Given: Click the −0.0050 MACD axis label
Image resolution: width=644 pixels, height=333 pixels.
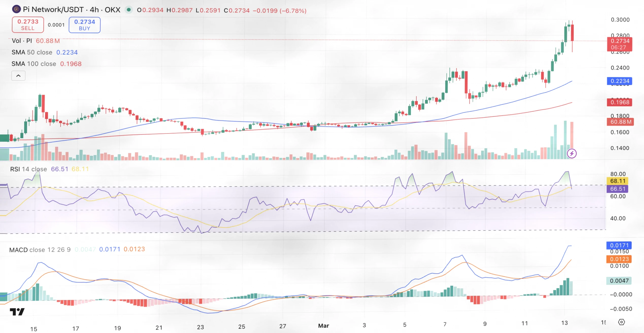Looking at the screenshot, I should (621, 309).
